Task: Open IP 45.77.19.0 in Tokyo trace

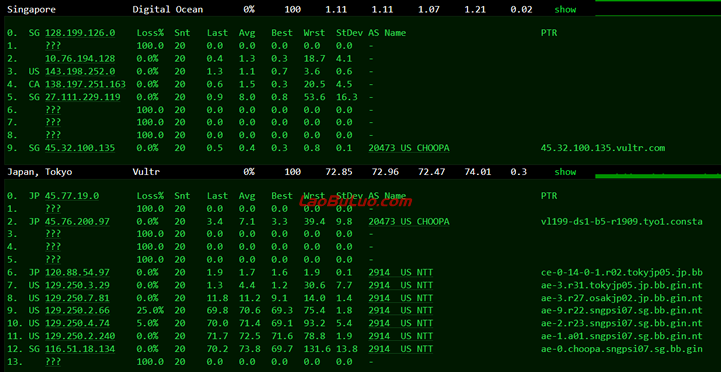Action: pos(72,196)
